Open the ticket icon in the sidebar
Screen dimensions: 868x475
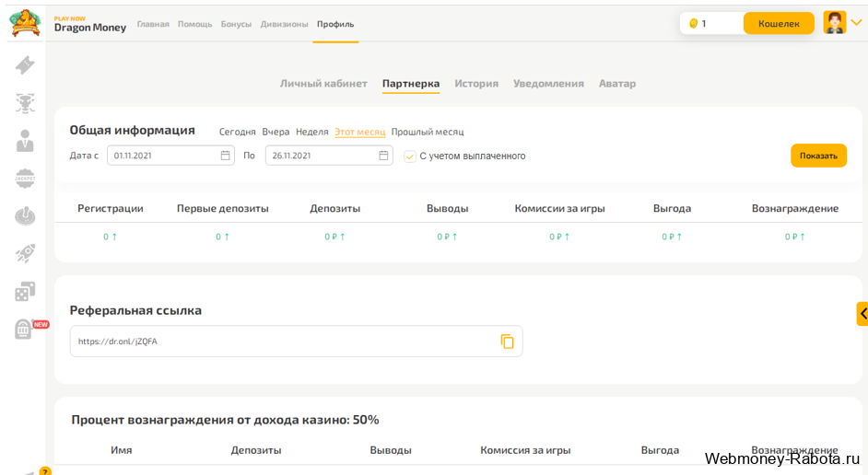click(x=25, y=64)
